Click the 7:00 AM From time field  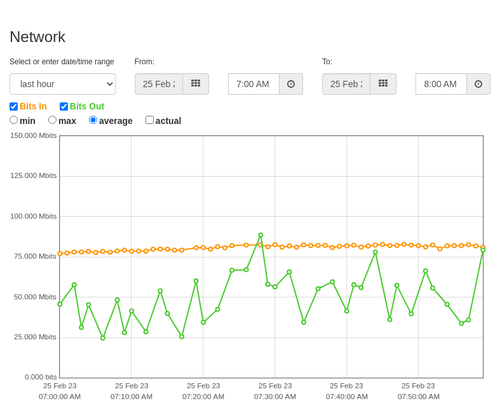(254, 84)
